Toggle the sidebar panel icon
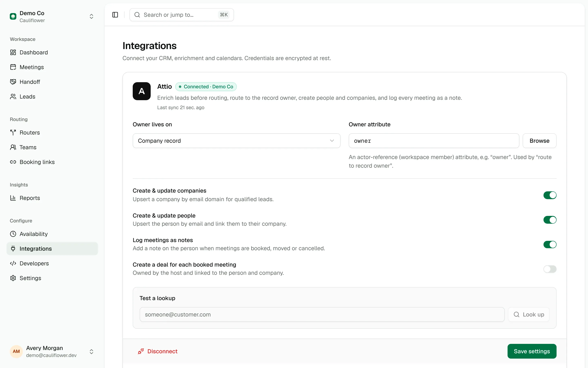The width and height of the screenshot is (588, 368). pyautogui.click(x=115, y=15)
